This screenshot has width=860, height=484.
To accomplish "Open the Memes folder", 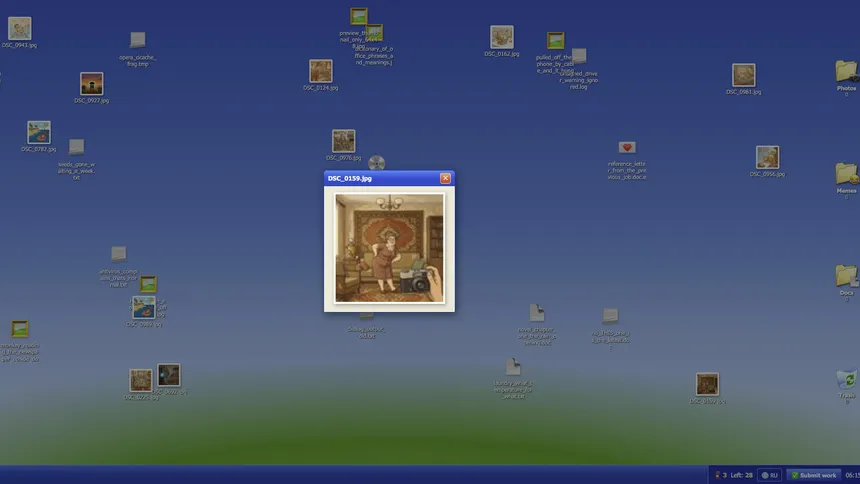I will (x=847, y=174).
